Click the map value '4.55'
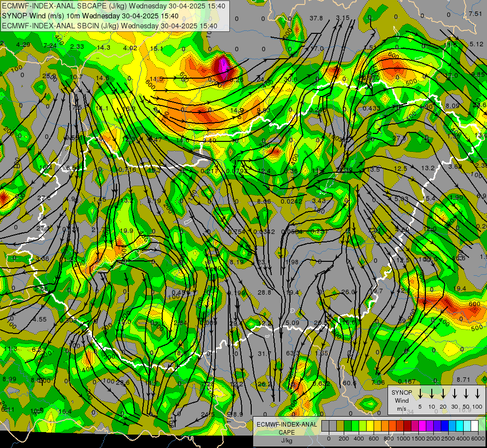The height and width of the screenshot is (448, 487). [x=40, y=319]
